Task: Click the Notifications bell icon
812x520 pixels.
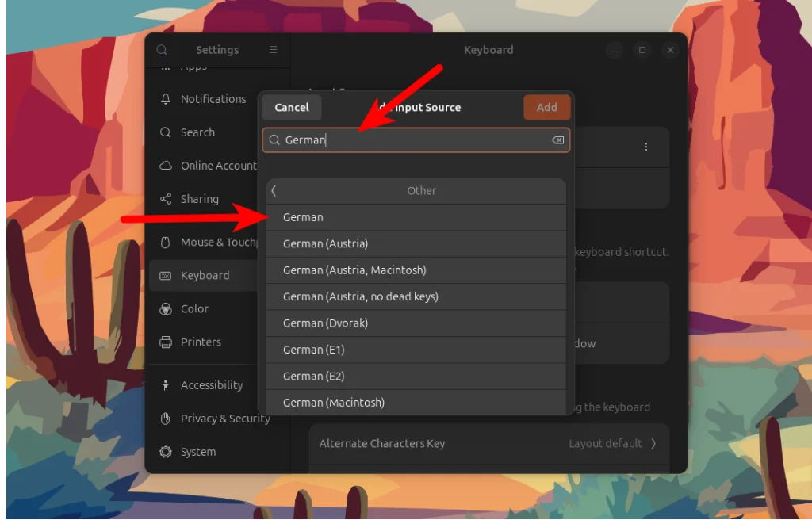Action: [x=165, y=98]
